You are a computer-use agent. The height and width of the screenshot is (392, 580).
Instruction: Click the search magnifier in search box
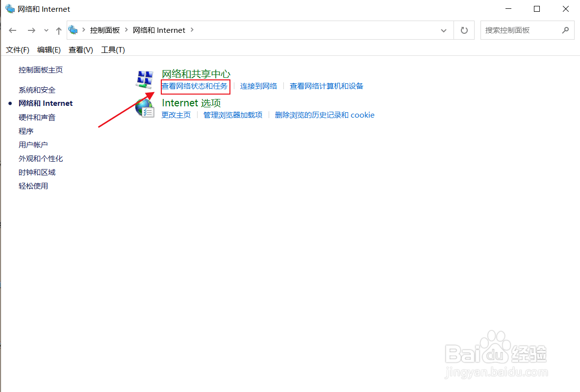(x=566, y=30)
